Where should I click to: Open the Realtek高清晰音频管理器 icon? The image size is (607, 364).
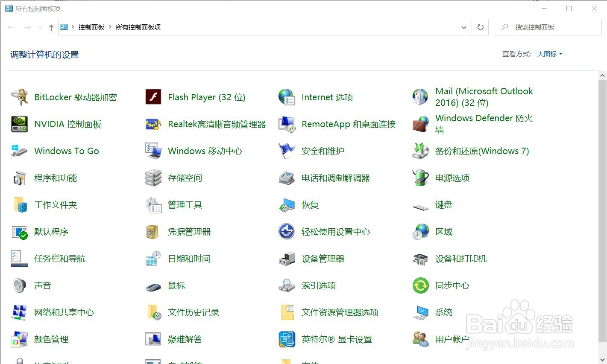153,124
